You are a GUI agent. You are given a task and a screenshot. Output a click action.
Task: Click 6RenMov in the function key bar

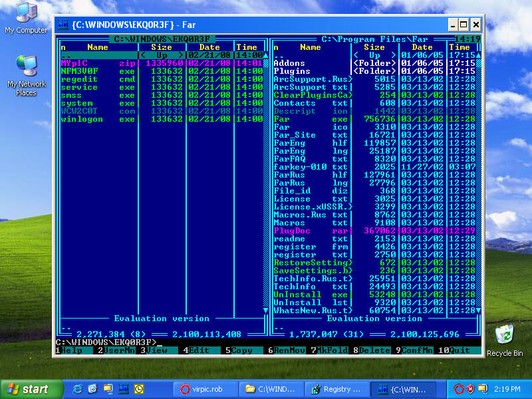[x=287, y=350]
